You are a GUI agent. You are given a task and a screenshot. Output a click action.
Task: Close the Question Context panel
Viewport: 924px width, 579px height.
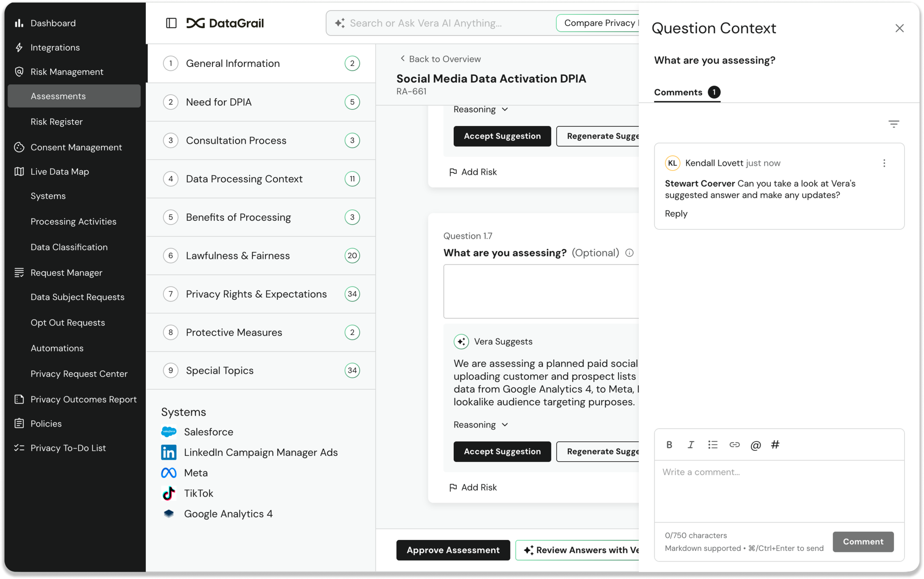tap(899, 28)
